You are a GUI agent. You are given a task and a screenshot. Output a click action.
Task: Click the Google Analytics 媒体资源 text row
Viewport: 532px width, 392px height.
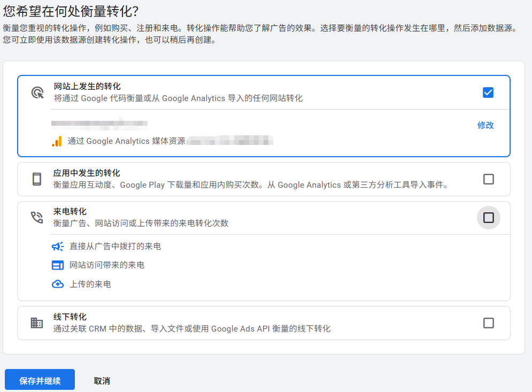[160, 141]
